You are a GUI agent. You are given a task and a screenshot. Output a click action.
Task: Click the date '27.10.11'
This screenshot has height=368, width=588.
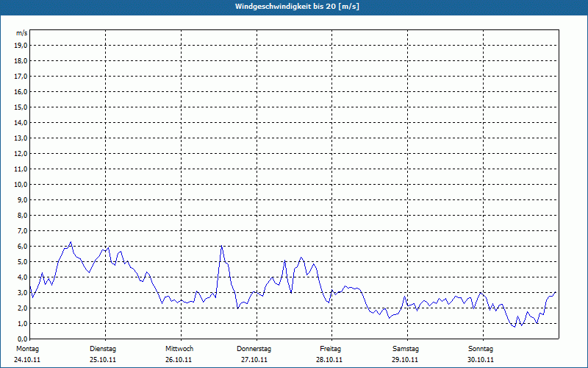tap(254, 360)
